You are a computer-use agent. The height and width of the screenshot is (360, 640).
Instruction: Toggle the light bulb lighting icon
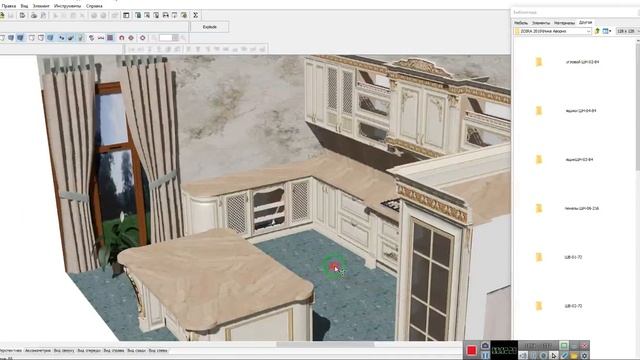81,38
